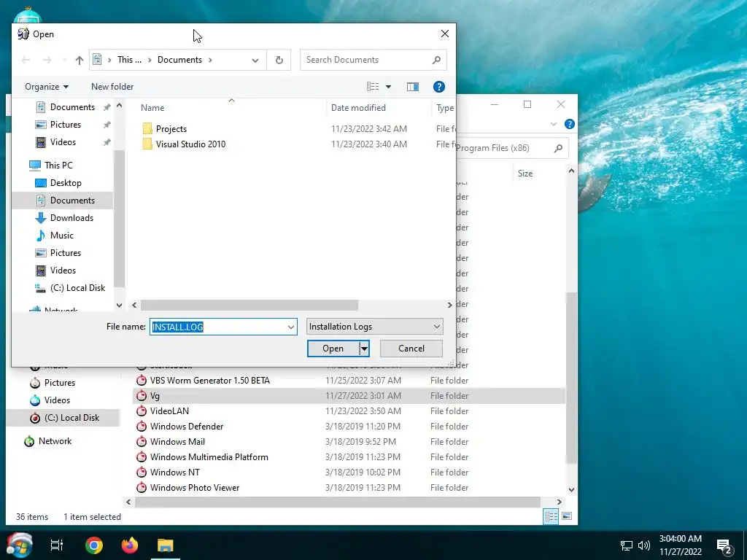
Task: Click the chevron after Documents in address bar
Action: [x=210, y=60]
